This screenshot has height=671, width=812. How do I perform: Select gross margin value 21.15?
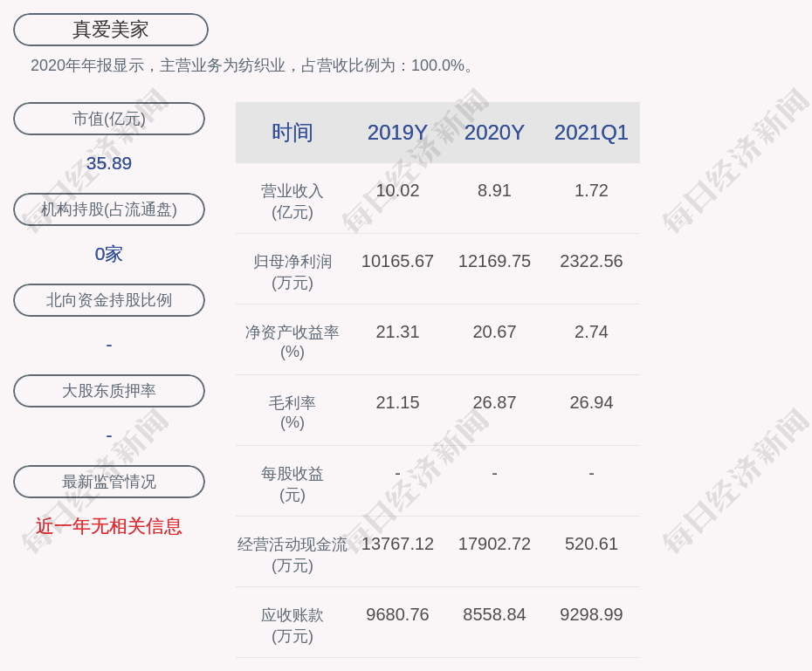pyautogui.click(x=397, y=402)
